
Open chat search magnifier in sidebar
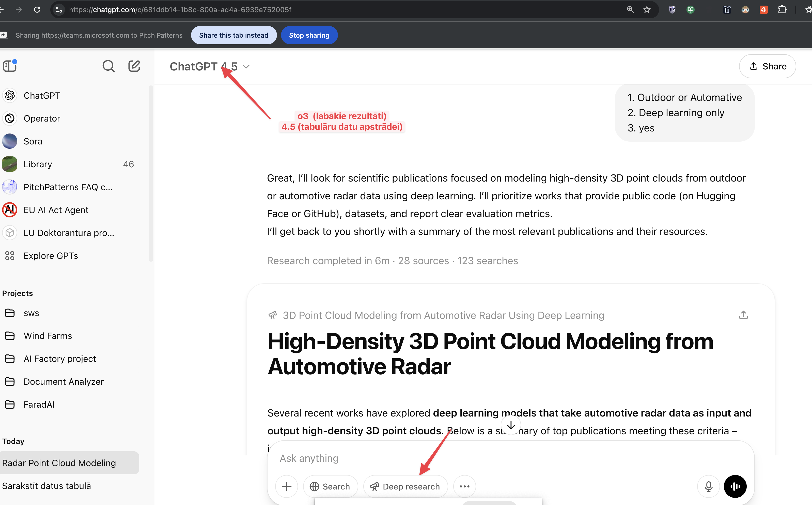[108, 66]
